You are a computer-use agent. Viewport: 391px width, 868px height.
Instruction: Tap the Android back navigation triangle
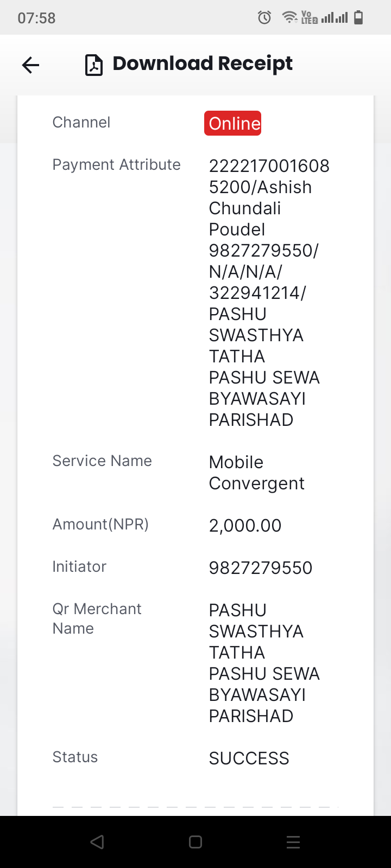click(x=97, y=842)
